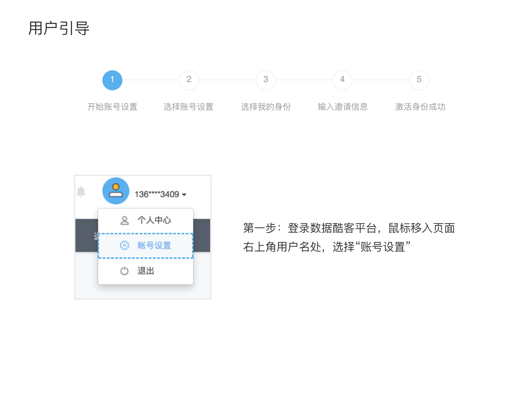Click the person icon beside 个人中心
The image size is (532, 419).
125,220
